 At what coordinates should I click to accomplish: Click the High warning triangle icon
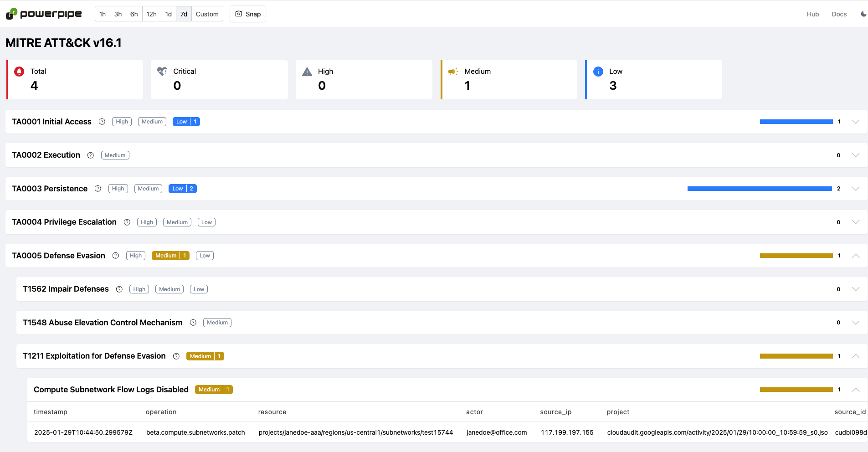[x=307, y=72]
